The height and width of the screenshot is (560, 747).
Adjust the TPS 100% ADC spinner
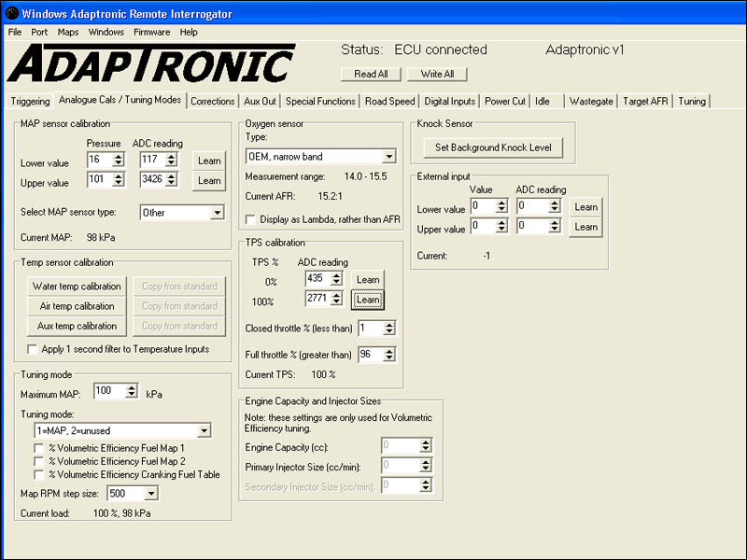[336, 298]
